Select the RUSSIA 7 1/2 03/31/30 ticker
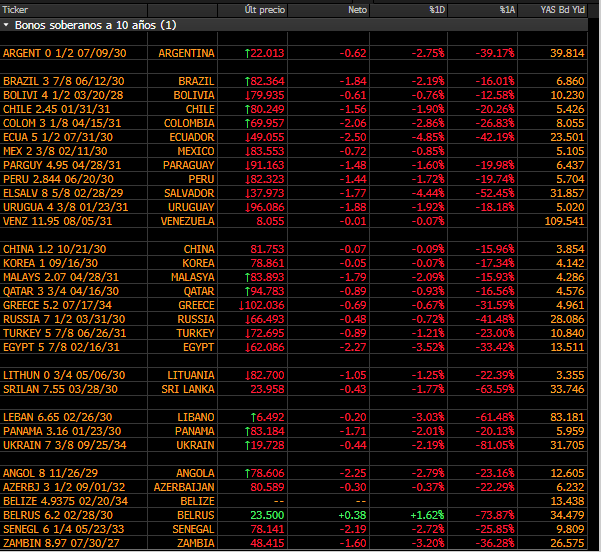The image size is (601, 552). tap(64, 319)
